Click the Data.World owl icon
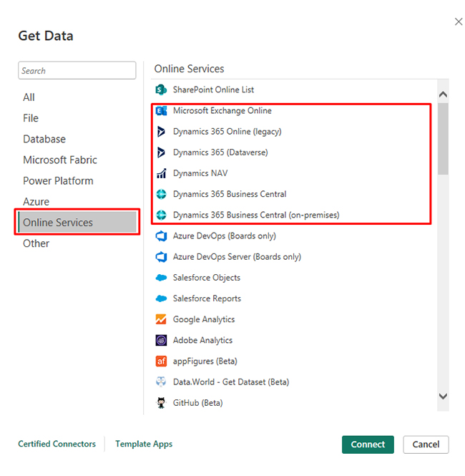Image resolution: width=465 pixels, height=476 pixels. [x=161, y=382]
